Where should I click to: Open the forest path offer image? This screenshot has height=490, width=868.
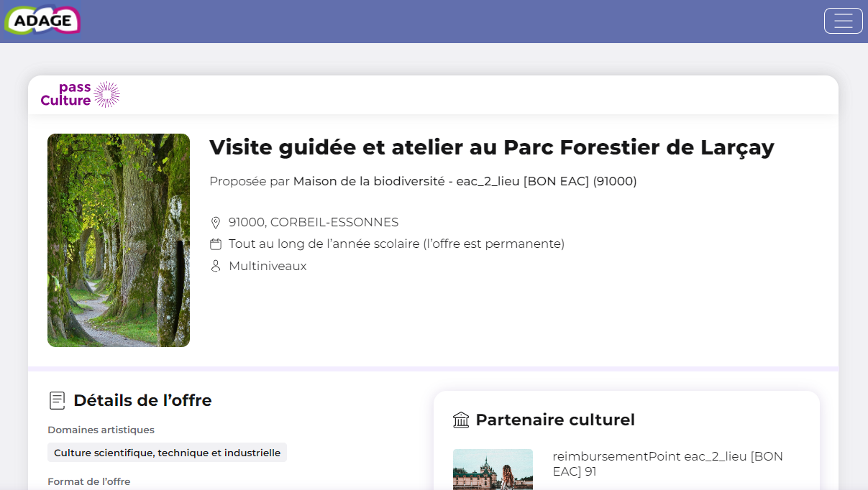119,240
